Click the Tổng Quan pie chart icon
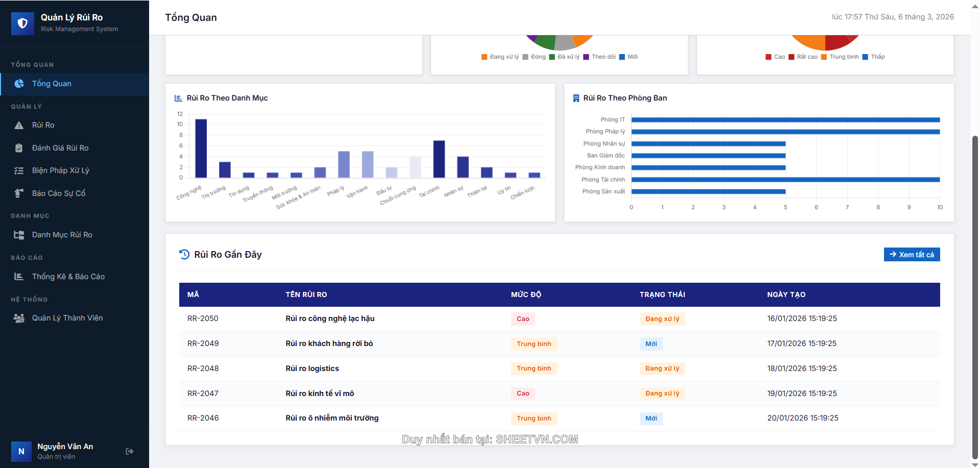 19,84
